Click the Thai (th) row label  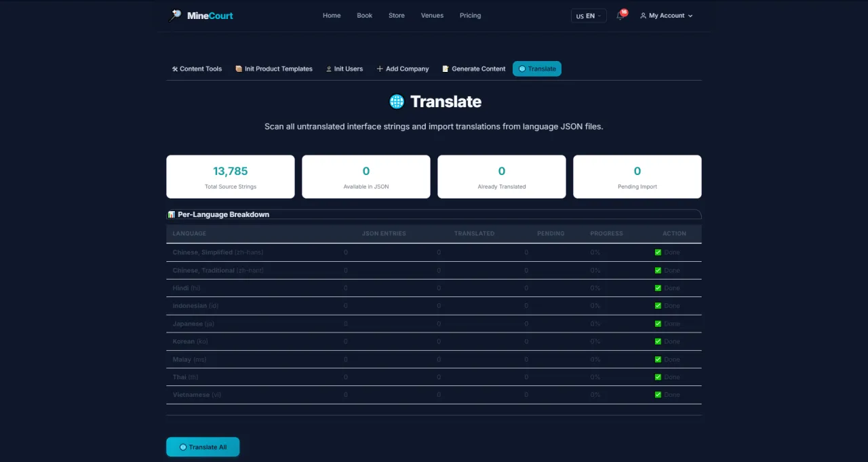[x=185, y=377]
